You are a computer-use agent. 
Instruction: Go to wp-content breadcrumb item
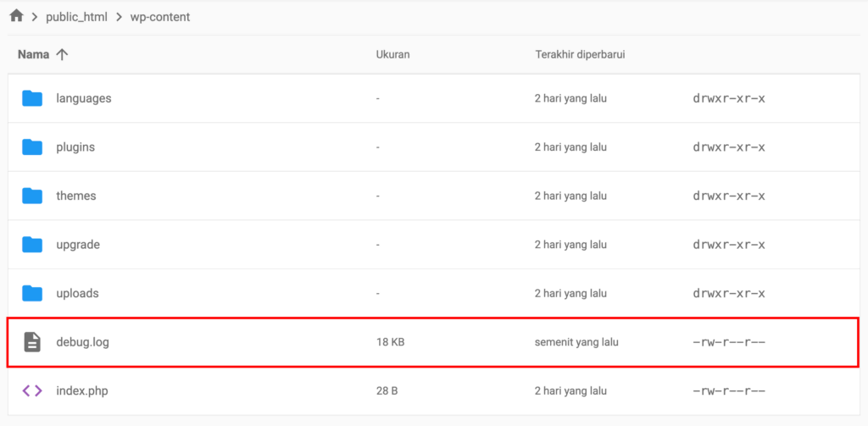click(x=159, y=17)
